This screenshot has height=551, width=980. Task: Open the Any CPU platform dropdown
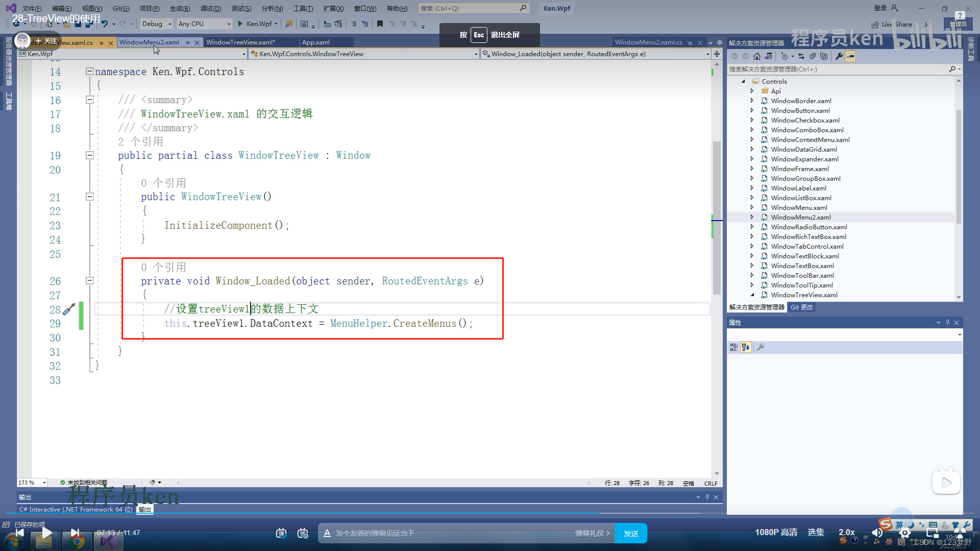pyautogui.click(x=204, y=23)
